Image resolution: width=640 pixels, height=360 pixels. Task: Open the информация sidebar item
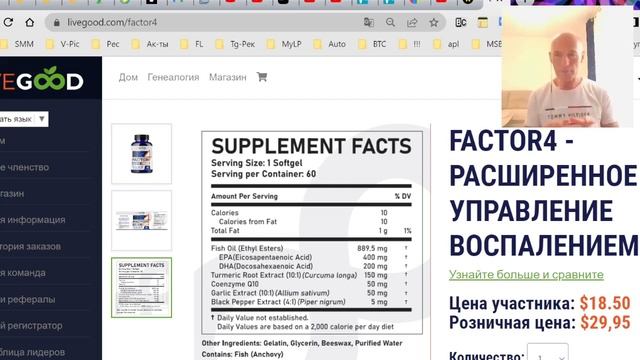pos(33,220)
